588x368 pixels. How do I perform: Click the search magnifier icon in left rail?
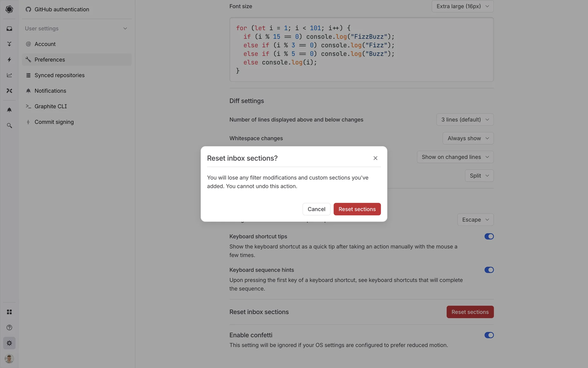pos(9,126)
